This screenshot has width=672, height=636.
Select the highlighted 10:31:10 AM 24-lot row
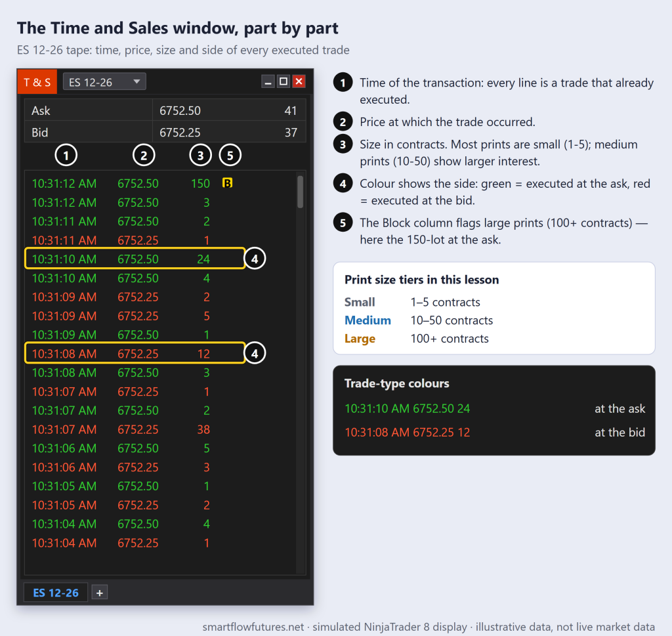135,259
